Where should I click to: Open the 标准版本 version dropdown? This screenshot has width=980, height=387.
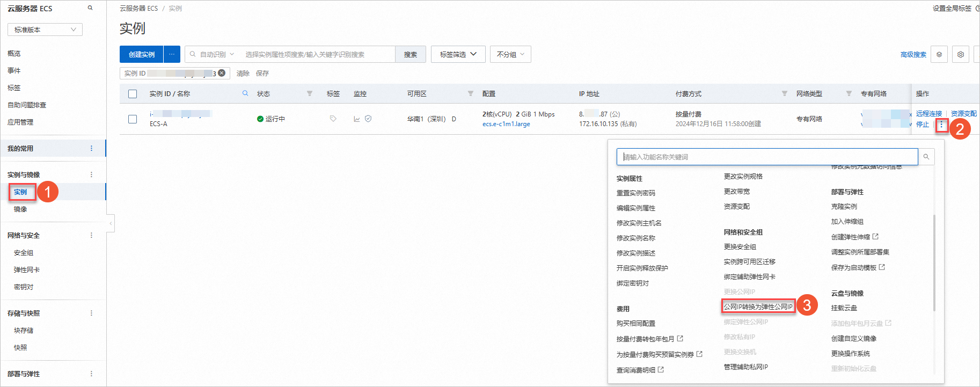[x=45, y=30]
